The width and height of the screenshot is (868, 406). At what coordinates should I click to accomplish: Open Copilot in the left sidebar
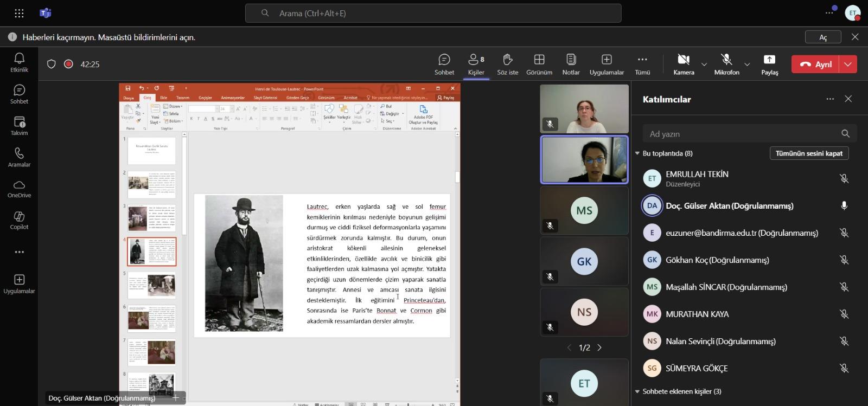click(x=19, y=220)
